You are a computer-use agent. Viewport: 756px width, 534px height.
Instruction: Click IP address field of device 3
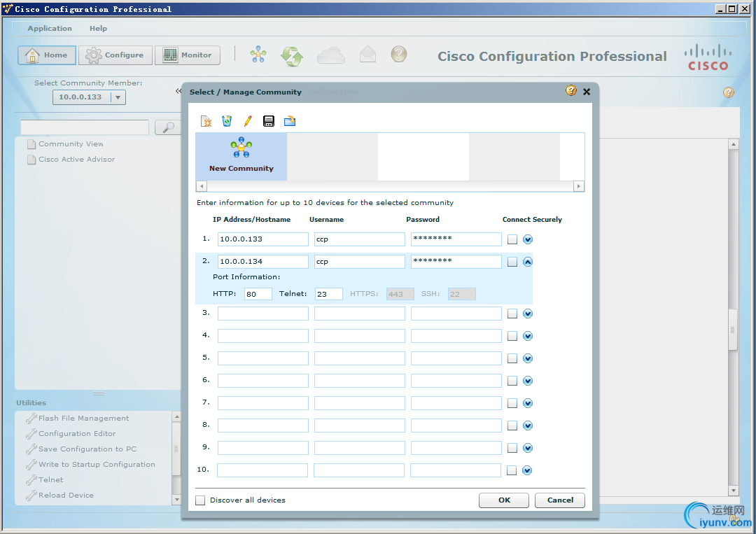click(262, 314)
